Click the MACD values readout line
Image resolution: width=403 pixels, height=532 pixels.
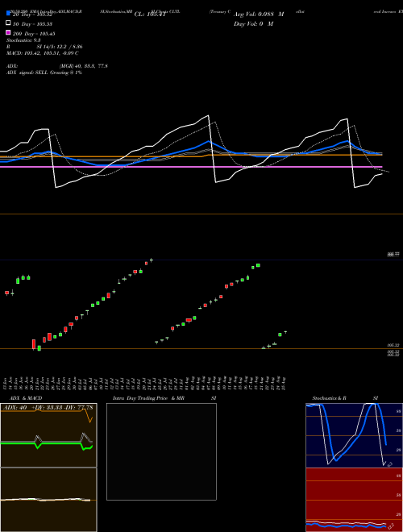pyautogui.click(x=43, y=53)
